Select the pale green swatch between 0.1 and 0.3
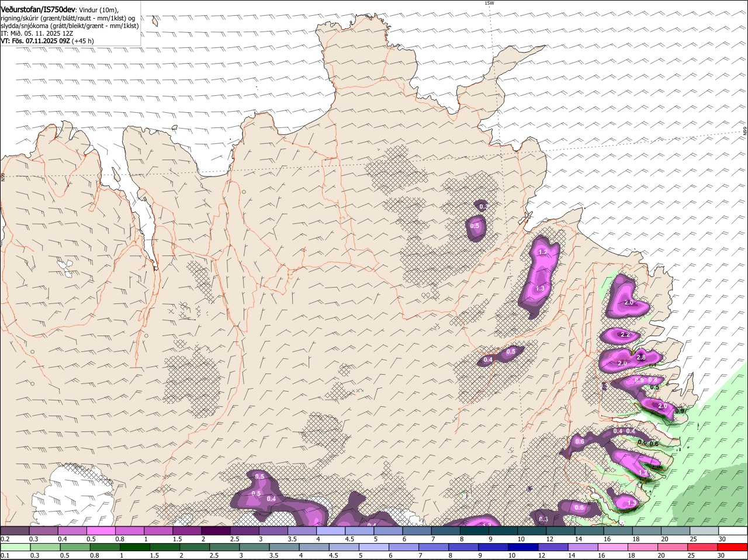 tap(15, 548)
